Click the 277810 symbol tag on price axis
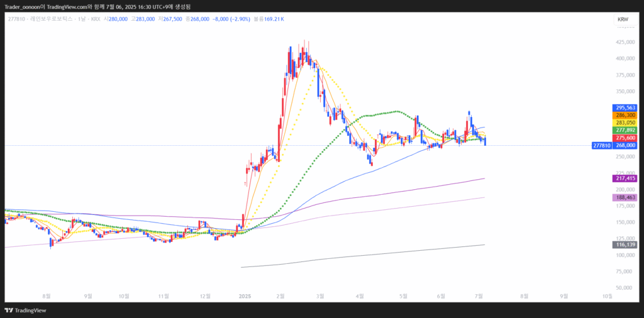Viewport: 644px width, 318px height. pyautogui.click(x=601, y=145)
